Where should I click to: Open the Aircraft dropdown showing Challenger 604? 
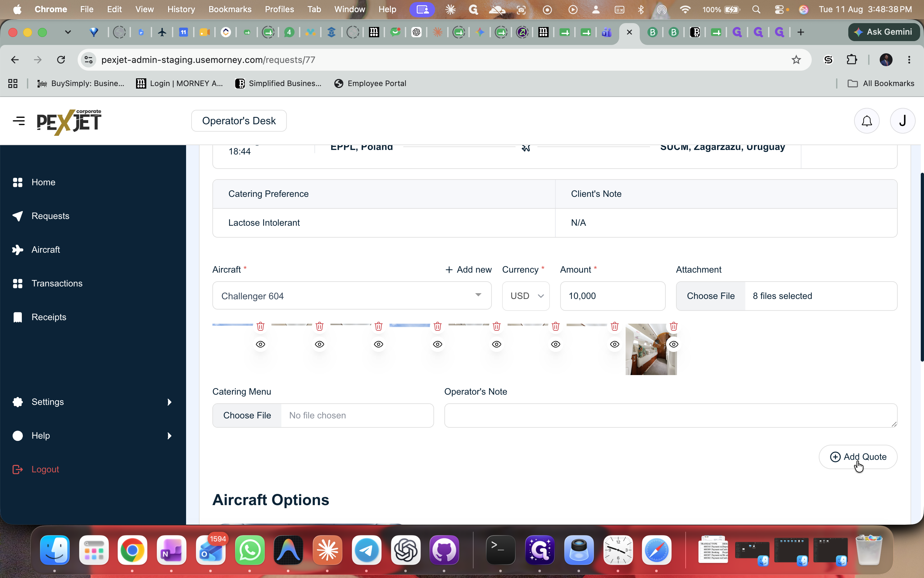click(352, 295)
